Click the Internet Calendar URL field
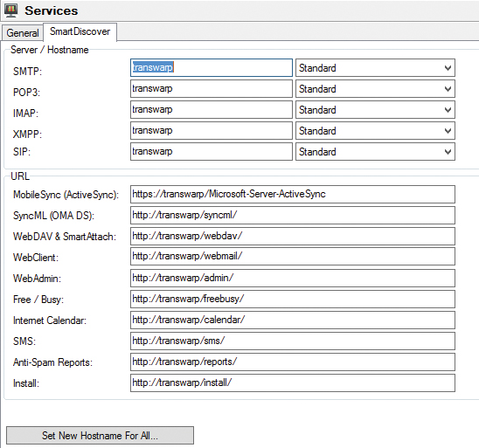Screen dimensions: 479x448 293,320
